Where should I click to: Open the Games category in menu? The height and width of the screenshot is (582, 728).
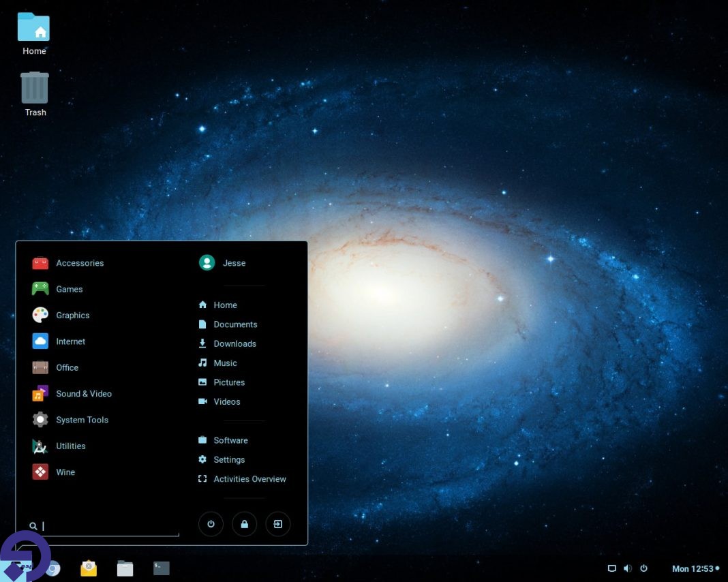[69, 289]
